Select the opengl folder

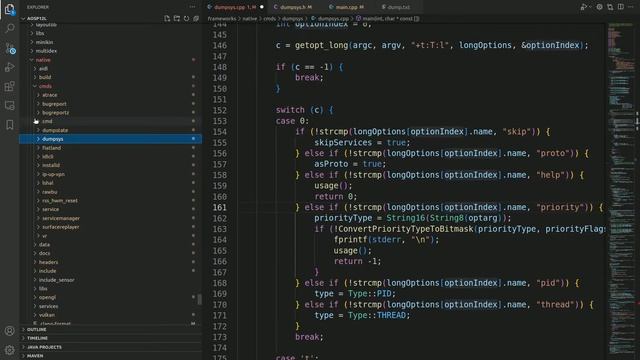[x=110, y=297]
